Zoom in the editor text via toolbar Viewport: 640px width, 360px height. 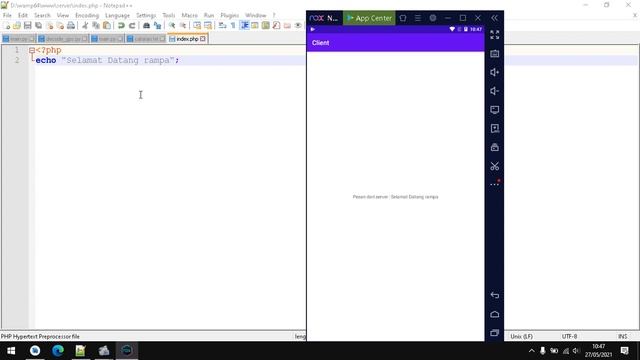click(x=172, y=26)
